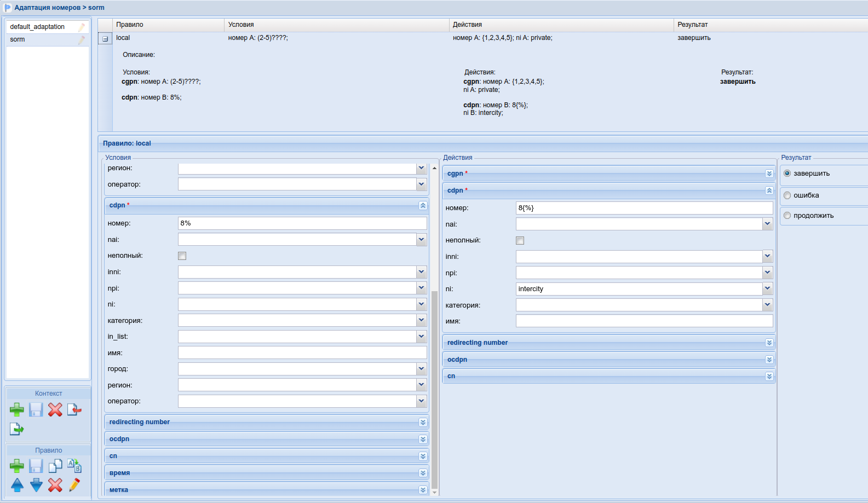
Task: Click the номер field containing 8{%}
Action: (643, 208)
